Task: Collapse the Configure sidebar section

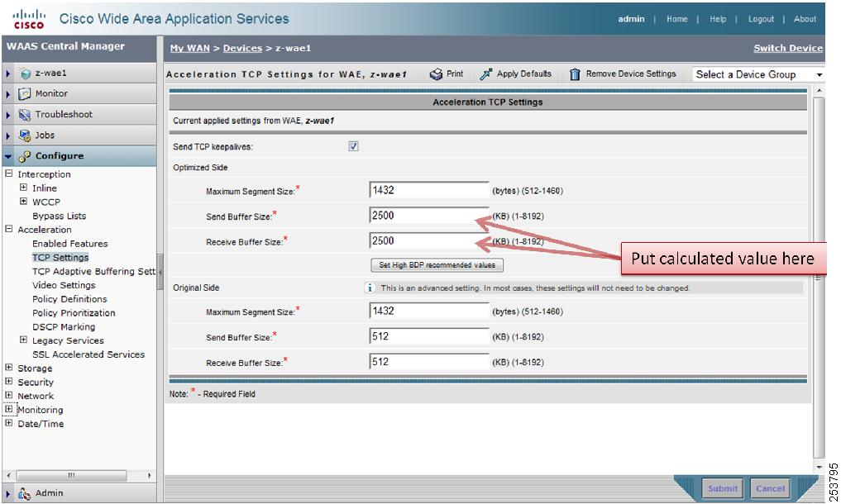Action: click(8, 156)
